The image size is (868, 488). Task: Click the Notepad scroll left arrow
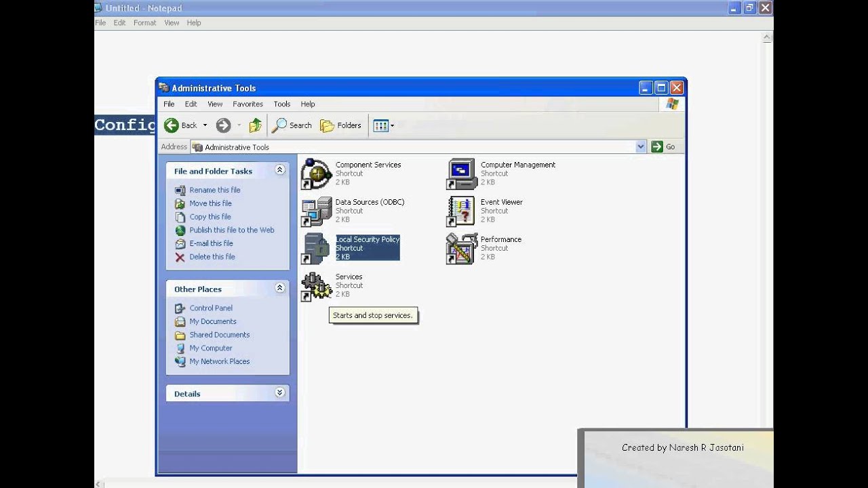(100, 483)
